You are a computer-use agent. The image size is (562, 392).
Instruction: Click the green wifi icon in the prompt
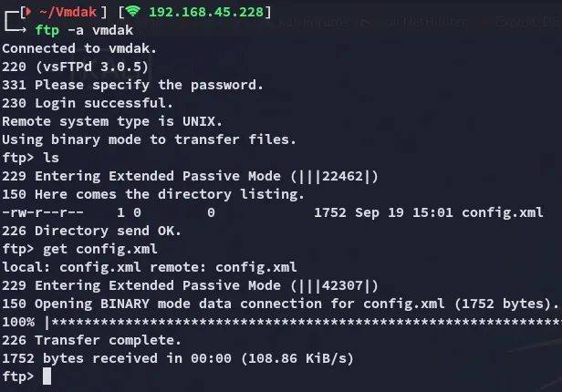pos(132,11)
